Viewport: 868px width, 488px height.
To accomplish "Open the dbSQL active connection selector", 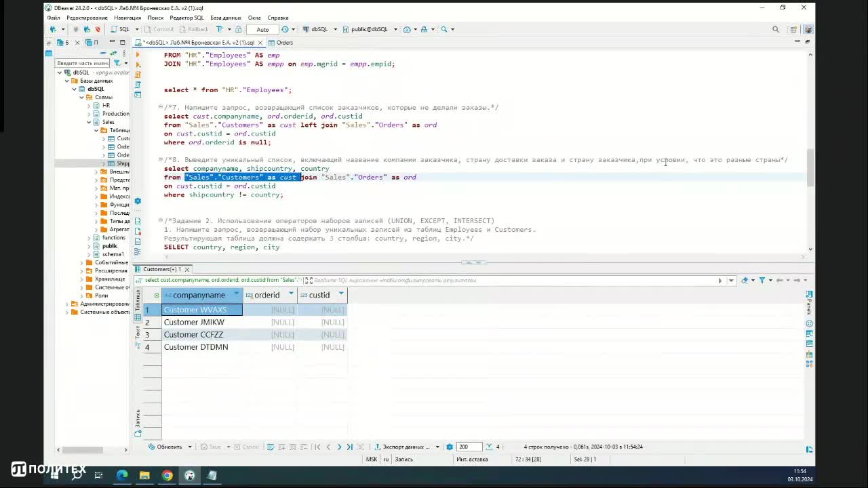I will point(319,29).
